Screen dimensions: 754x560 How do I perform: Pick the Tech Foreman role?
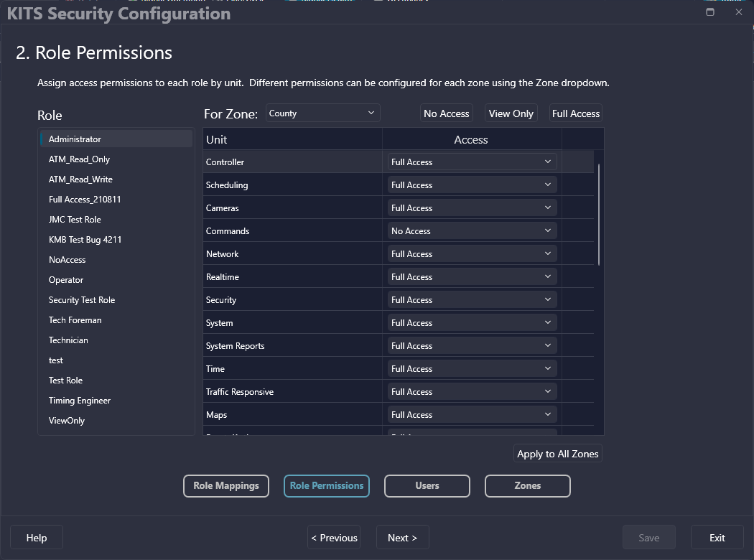point(75,320)
